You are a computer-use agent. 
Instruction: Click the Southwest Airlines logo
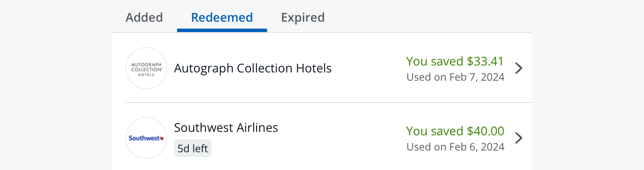coord(146,138)
